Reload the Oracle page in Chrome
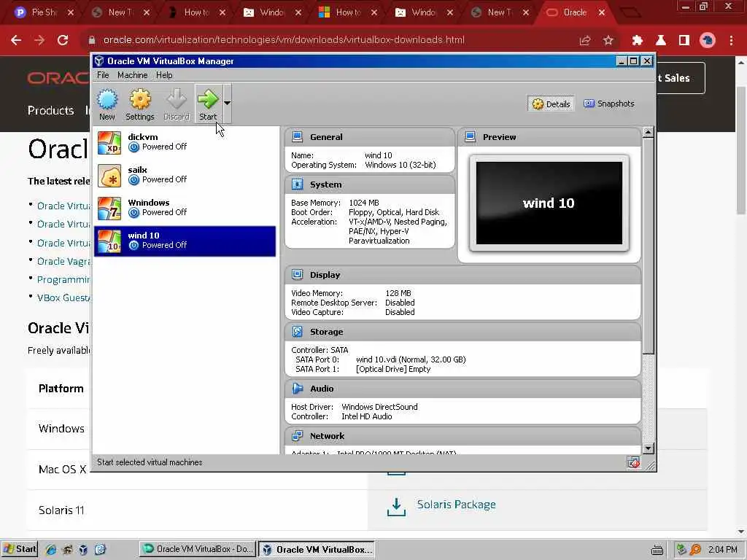Image resolution: width=747 pixels, height=560 pixels. (63, 40)
